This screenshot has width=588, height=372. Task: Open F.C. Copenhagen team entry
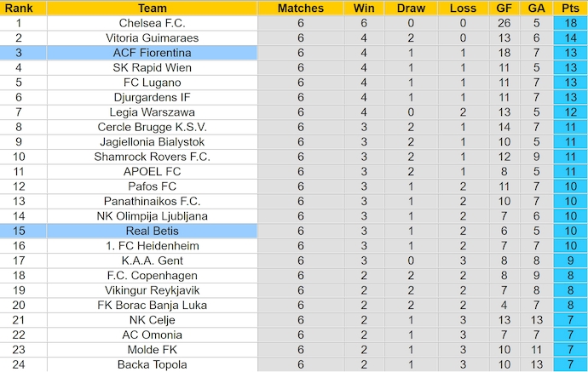[x=152, y=275]
